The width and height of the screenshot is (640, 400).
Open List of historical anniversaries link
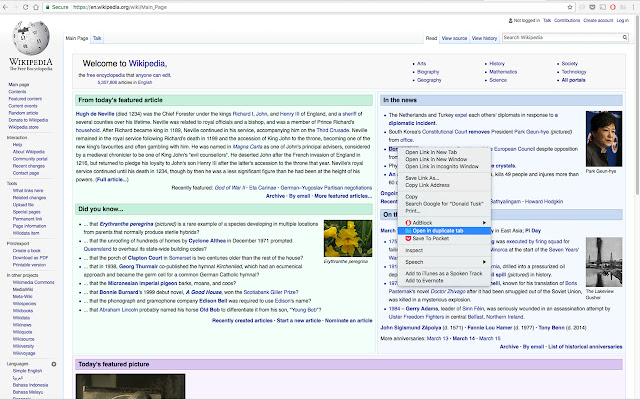585,347
